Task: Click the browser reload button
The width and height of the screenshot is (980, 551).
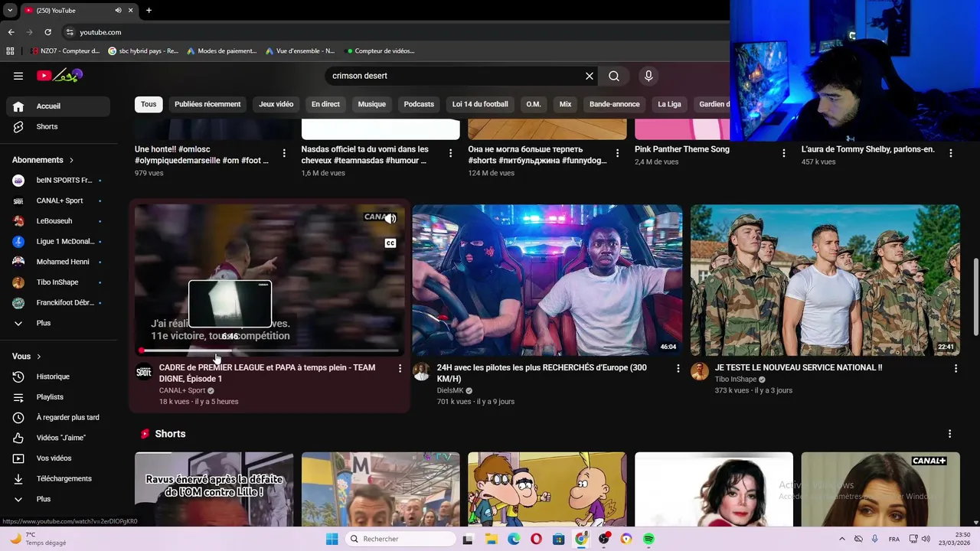Action: pyautogui.click(x=47, y=32)
